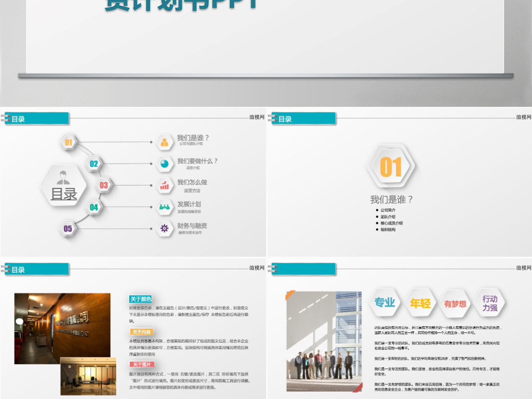Click the 目录 header tab on the company photo slide
Viewport: 532px width, 399px height.
37,269
